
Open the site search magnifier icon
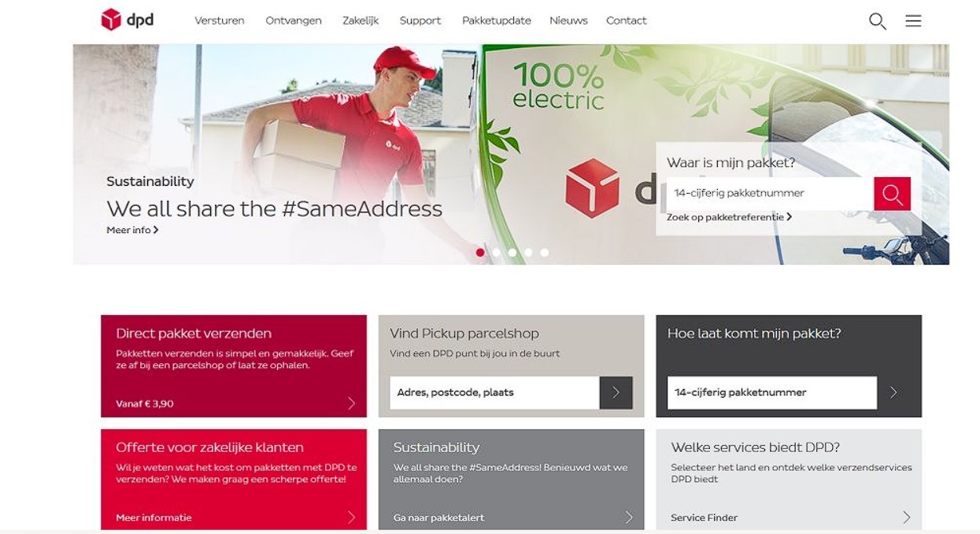click(877, 21)
